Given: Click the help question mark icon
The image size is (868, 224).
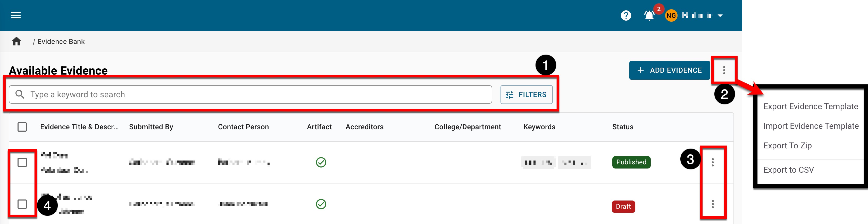Looking at the screenshot, I should (x=626, y=15).
